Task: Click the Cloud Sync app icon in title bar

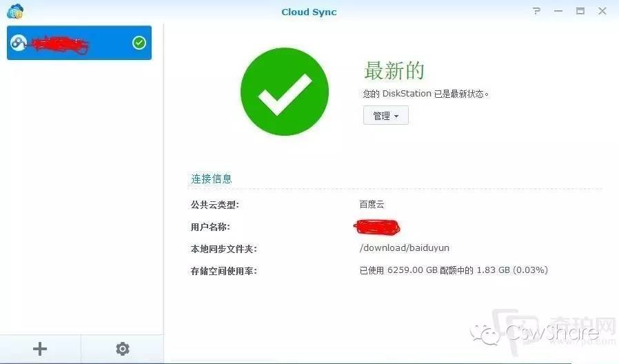Action: pos(15,11)
